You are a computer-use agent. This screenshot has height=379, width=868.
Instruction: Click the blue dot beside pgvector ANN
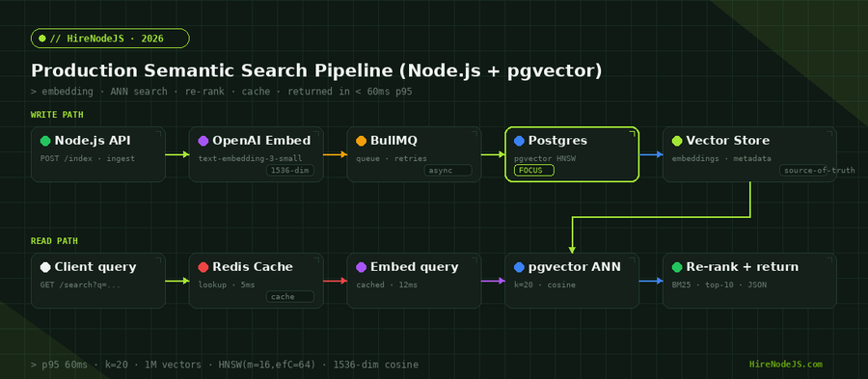[x=519, y=267]
